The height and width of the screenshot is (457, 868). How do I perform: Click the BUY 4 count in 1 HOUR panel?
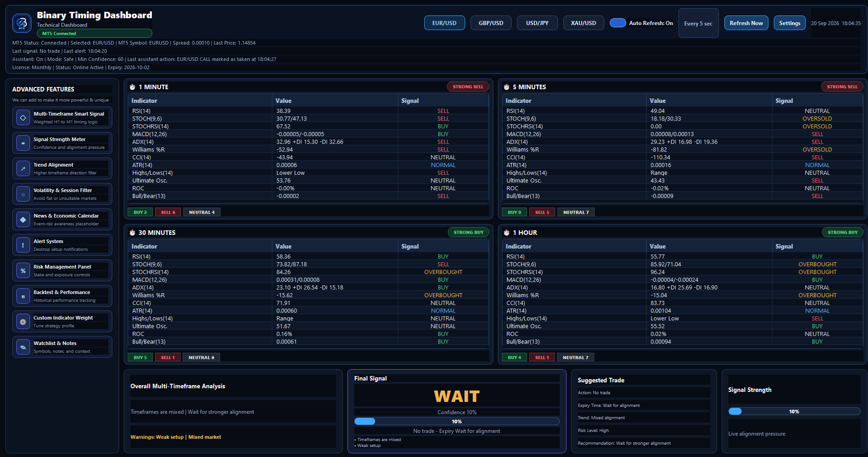point(514,357)
